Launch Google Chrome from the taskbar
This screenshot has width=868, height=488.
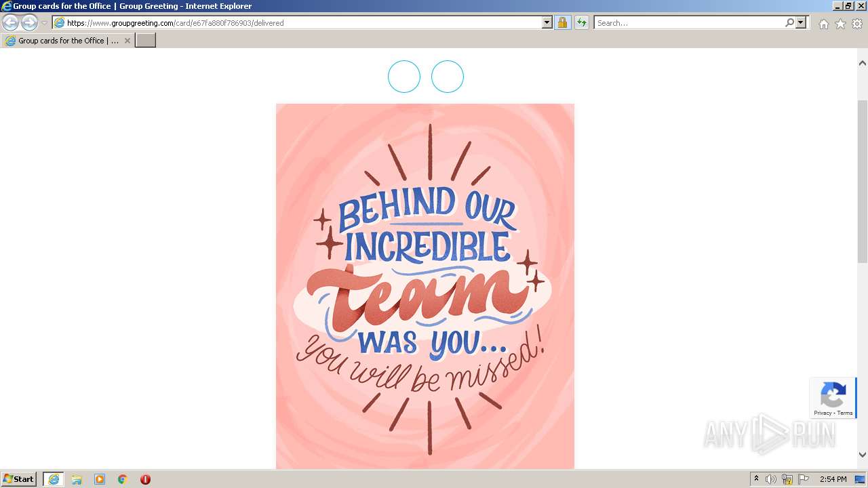pos(123,479)
